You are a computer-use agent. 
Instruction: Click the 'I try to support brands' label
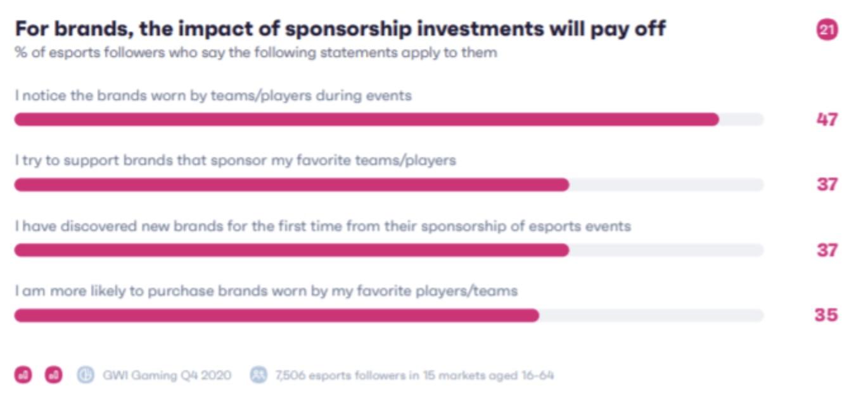coord(236,161)
